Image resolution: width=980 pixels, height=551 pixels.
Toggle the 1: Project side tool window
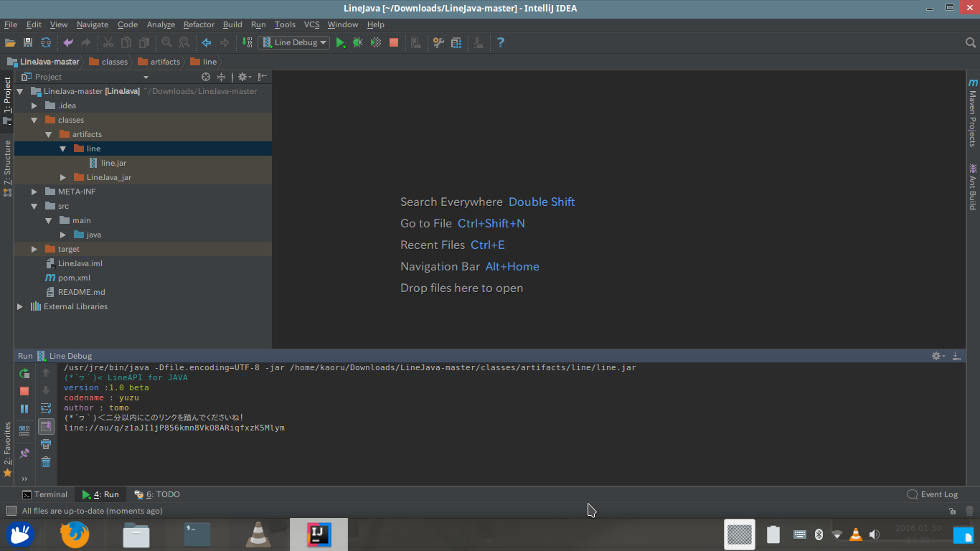(x=7, y=101)
